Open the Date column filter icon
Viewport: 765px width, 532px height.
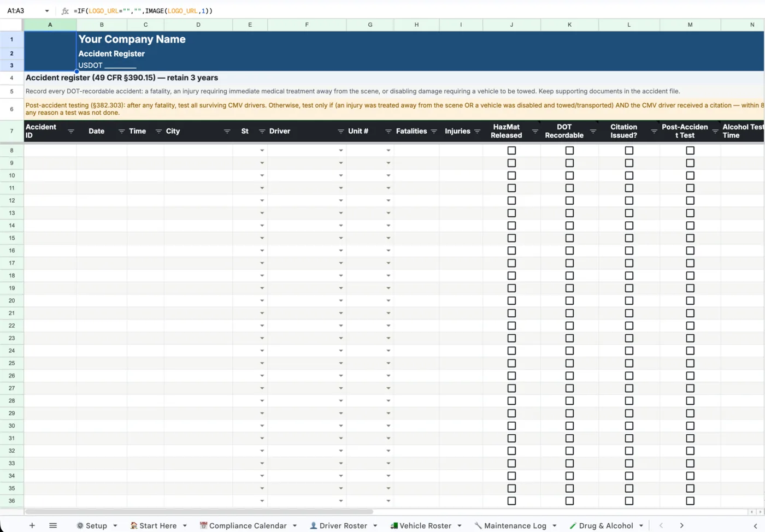click(121, 131)
